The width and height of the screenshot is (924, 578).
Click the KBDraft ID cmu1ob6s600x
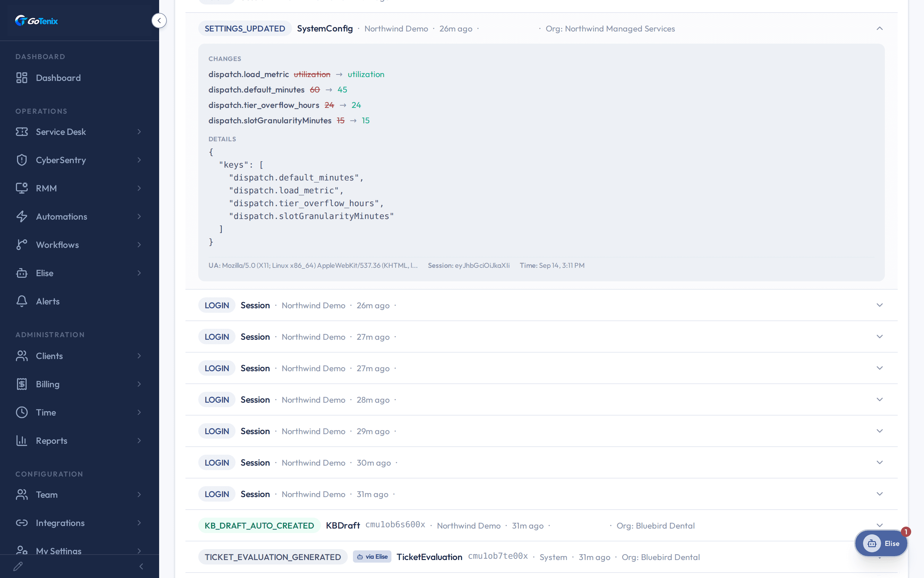point(395,525)
